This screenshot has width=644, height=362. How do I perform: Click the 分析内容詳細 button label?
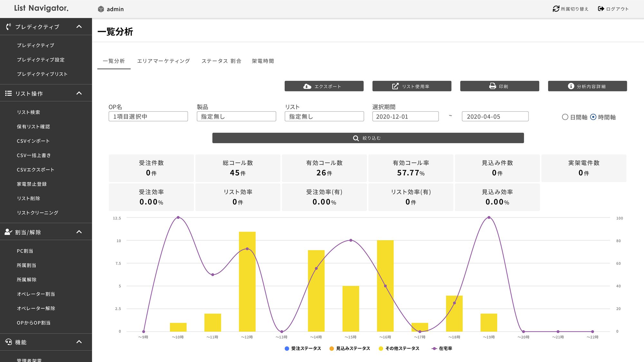591,87
